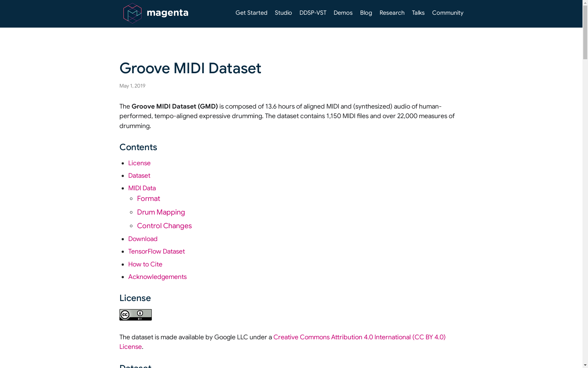Open the Community navigation item
Screen dimensions: 588x368
pyautogui.click(x=448, y=13)
